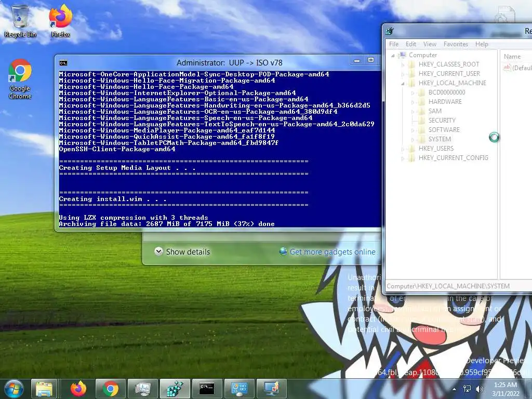The width and height of the screenshot is (532, 399).
Task: Show hidden system tray icons
Action: coord(454,389)
